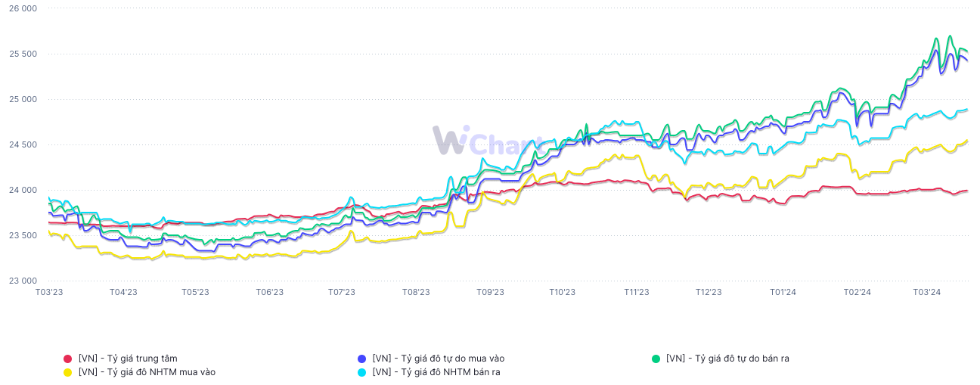Toggle "Tỷ giá đô NHTM bán ra" legend text
Screen dimensions: 980x385
436,372
